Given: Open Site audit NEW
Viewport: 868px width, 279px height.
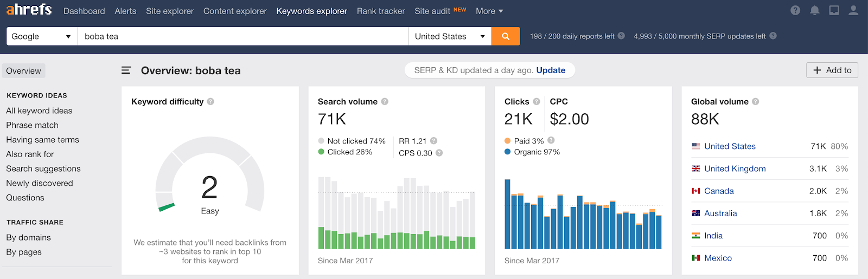Looking at the screenshot, I should (x=441, y=11).
